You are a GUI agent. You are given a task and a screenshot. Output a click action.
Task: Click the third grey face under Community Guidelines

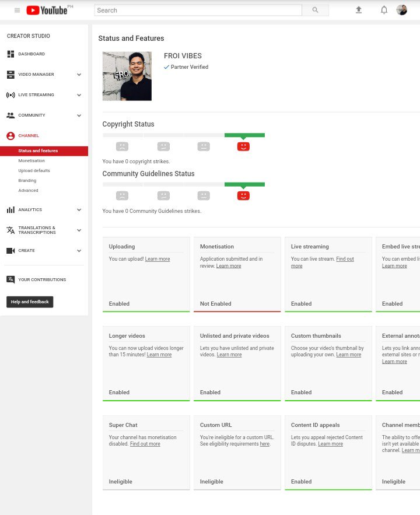(204, 195)
